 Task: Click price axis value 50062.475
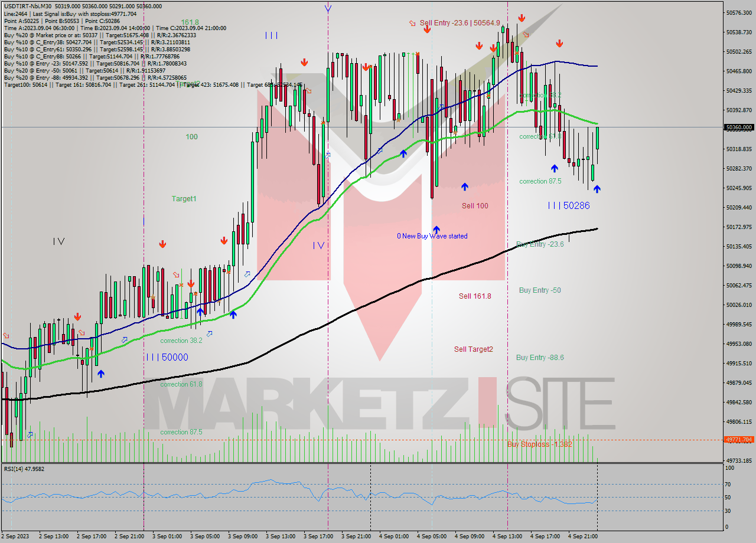click(x=739, y=285)
